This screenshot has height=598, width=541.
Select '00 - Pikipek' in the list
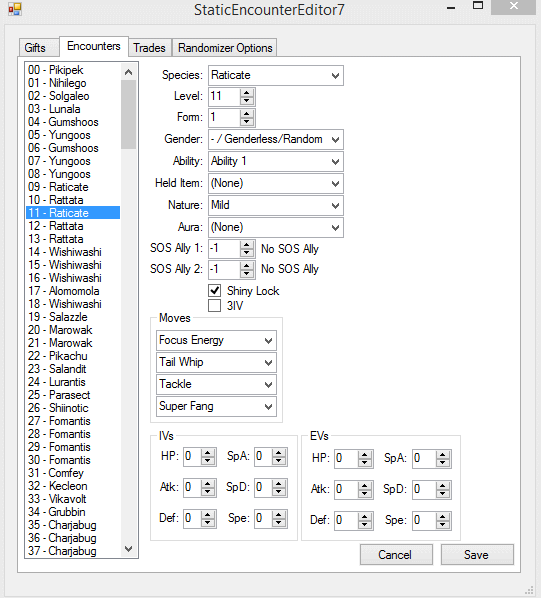pos(73,70)
